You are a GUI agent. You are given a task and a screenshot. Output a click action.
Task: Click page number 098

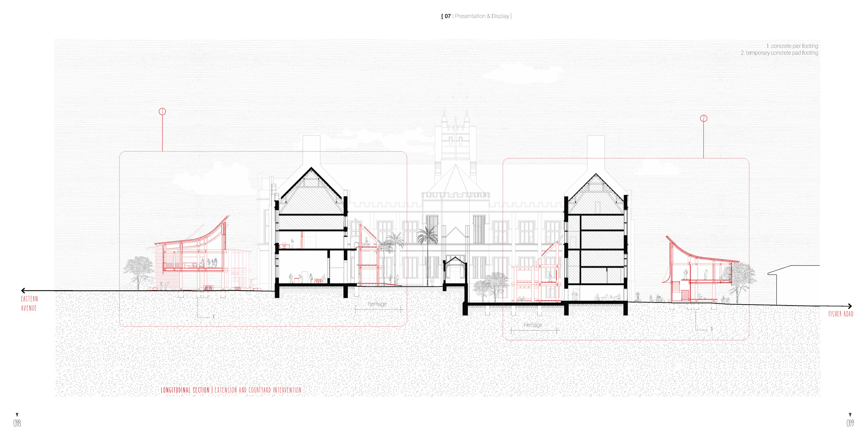coord(17,423)
